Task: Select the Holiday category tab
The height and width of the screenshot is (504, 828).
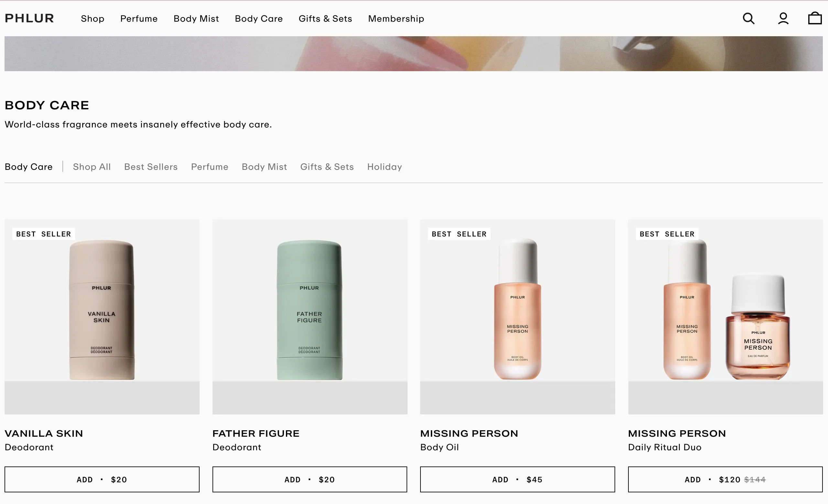Action: [x=385, y=167]
